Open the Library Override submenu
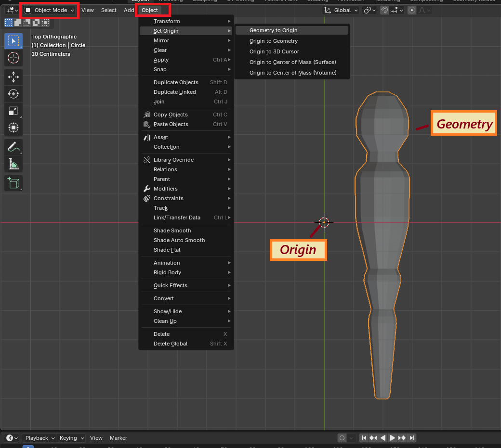Image resolution: width=501 pixels, height=448 pixels. coord(186,160)
